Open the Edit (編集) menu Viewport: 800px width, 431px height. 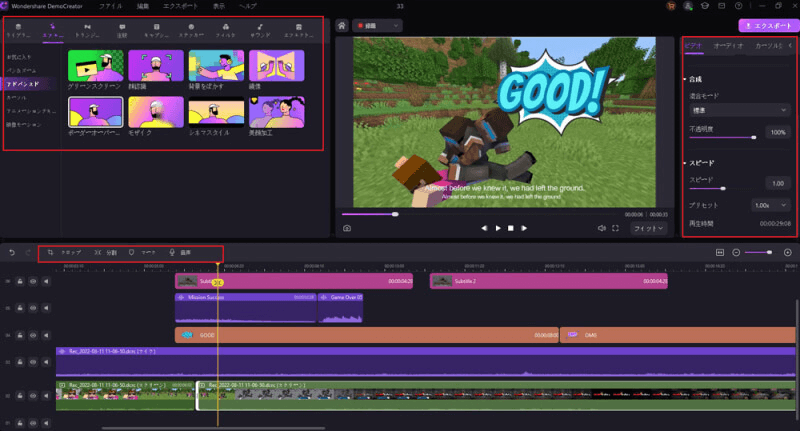click(x=143, y=6)
